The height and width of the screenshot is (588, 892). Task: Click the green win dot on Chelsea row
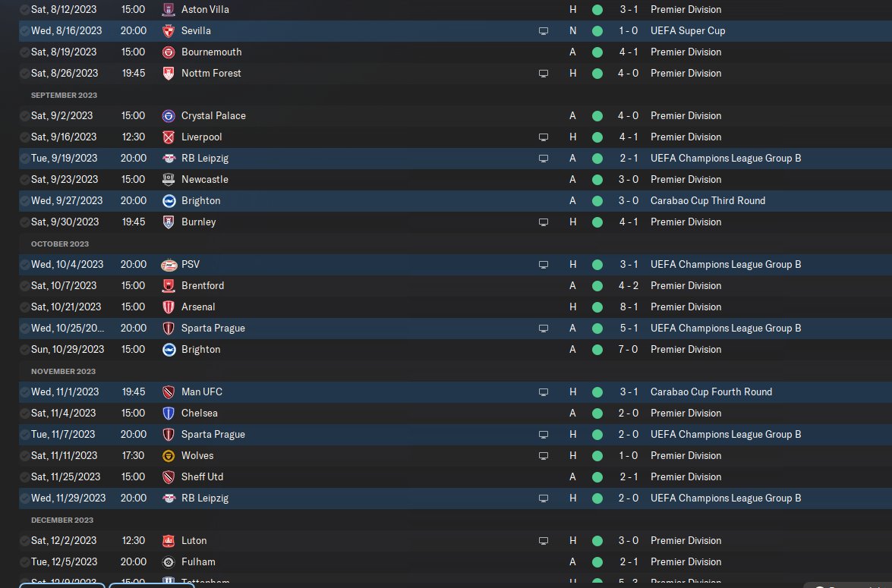click(x=597, y=413)
